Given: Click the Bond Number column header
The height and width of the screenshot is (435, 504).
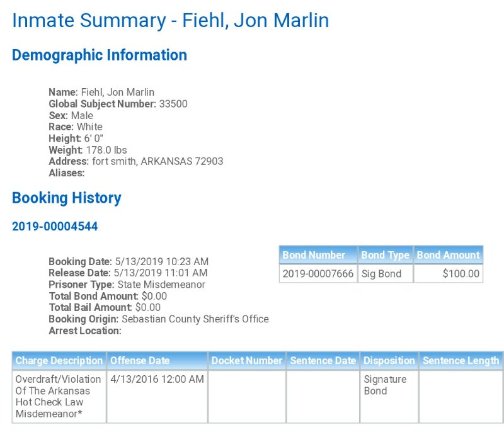Looking at the screenshot, I should pyautogui.click(x=318, y=255).
